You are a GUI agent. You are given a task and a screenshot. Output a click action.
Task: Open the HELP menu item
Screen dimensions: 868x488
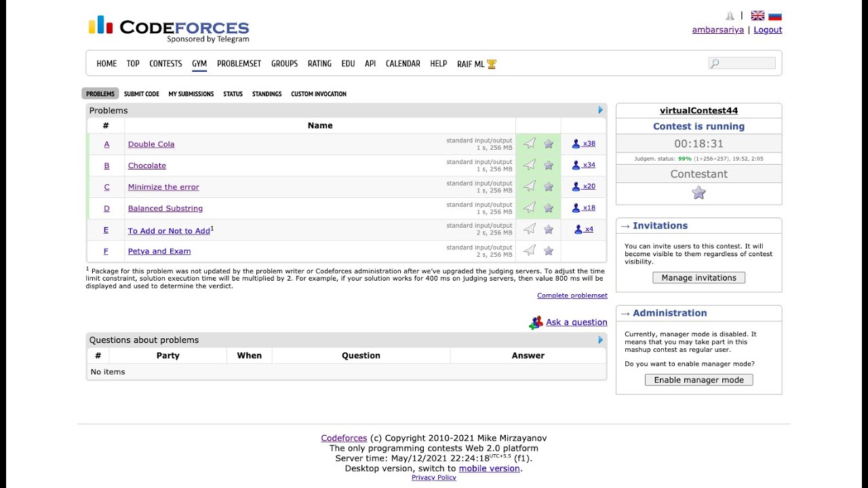pos(439,64)
